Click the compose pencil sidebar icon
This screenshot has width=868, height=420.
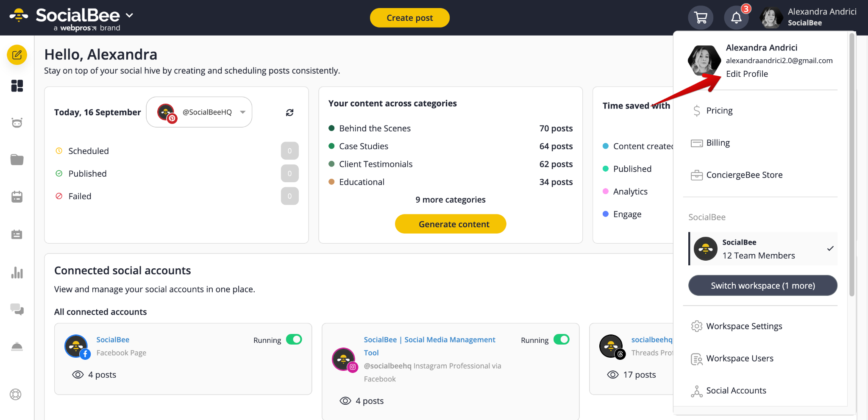pyautogui.click(x=17, y=55)
